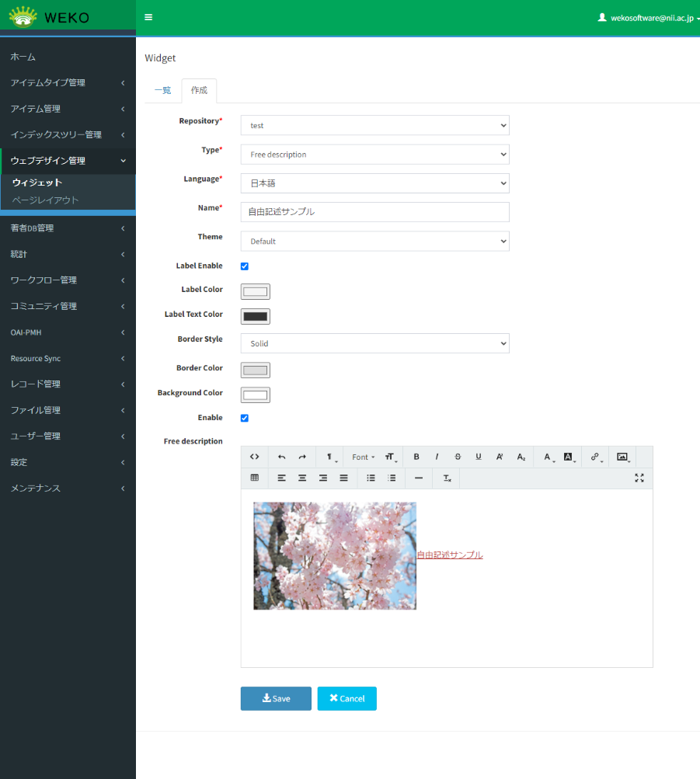This screenshot has height=779, width=700.
Task: Switch to the 一覧 tab
Action: (x=162, y=91)
